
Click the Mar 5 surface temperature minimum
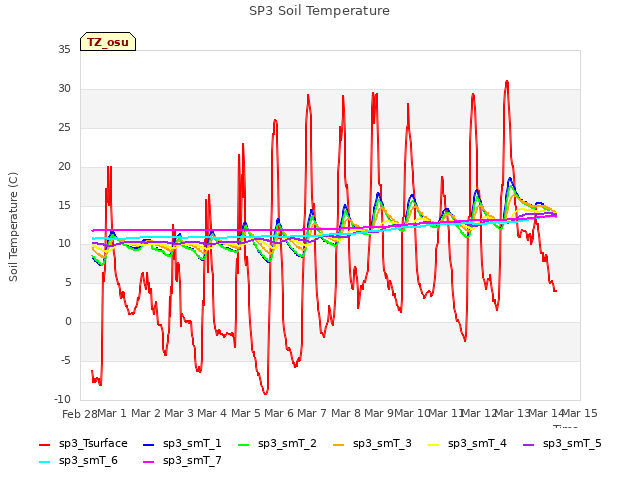(266, 393)
